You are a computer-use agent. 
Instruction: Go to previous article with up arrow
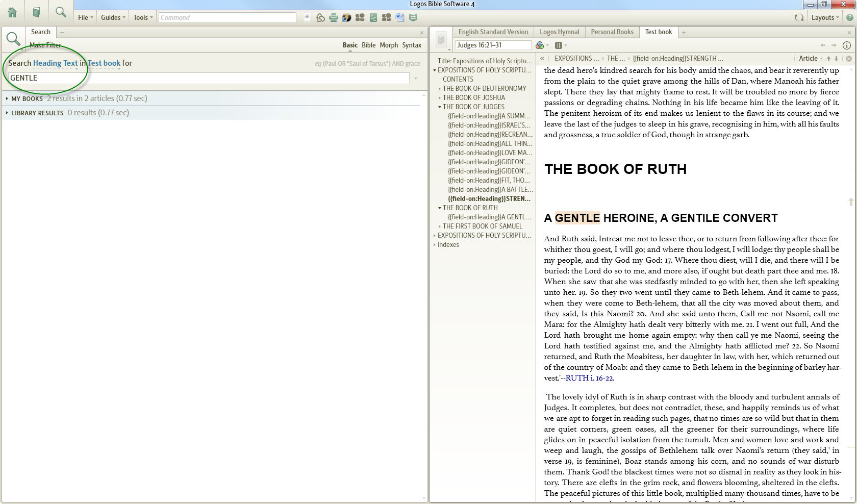click(828, 59)
